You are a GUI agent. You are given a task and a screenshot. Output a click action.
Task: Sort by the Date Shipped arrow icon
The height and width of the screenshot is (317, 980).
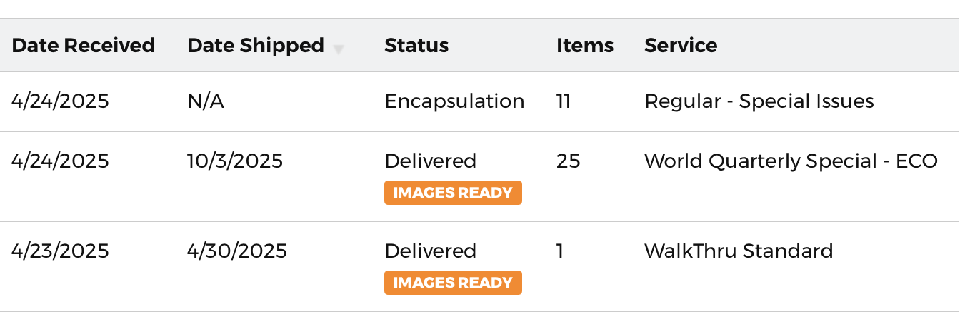[x=339, y=49]
